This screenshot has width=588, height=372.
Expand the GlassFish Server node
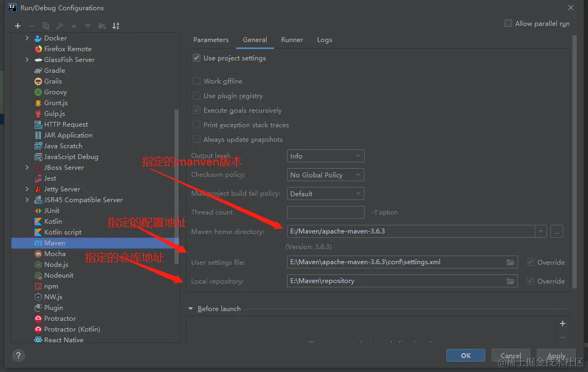coord(27,60)
